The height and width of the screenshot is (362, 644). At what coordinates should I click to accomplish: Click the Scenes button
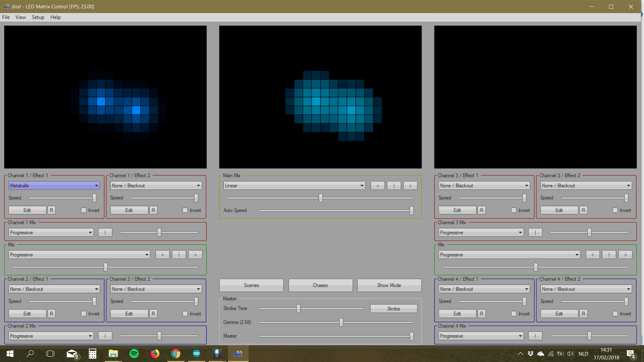(x=251, y=285)
